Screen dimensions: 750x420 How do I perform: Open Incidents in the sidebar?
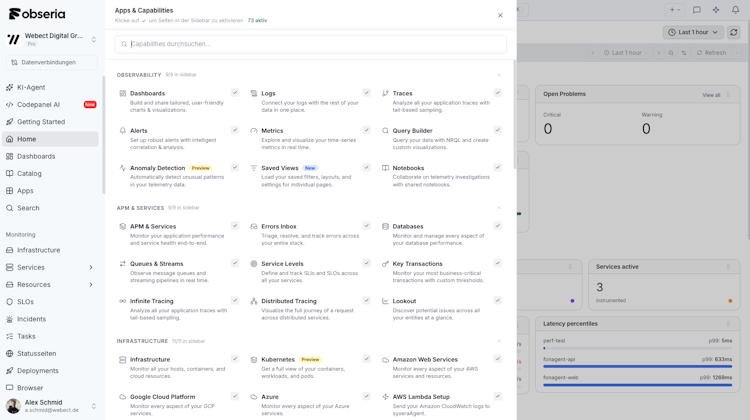pos(50,319)
